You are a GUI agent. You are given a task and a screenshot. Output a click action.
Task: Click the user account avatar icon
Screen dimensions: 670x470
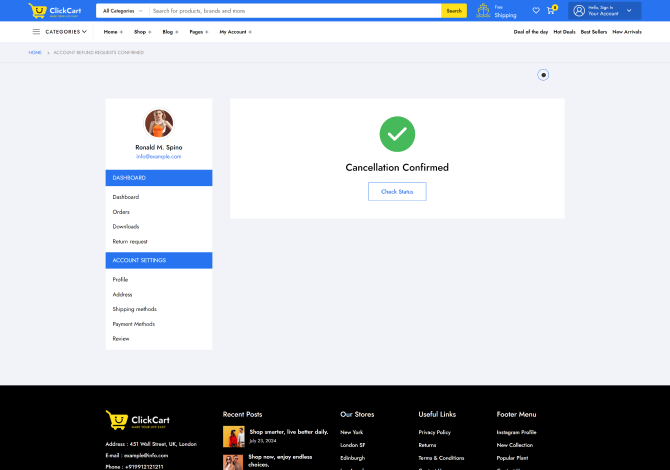(579, 11)
